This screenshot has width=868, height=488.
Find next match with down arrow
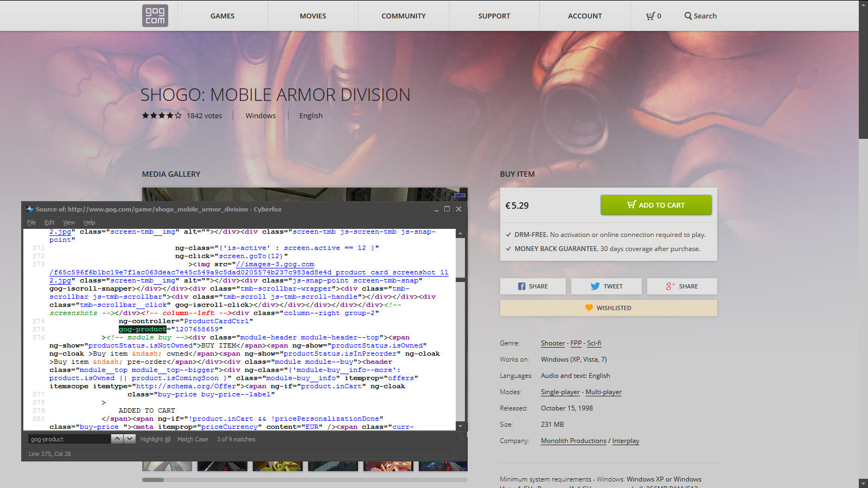click(x=130, y=439)
